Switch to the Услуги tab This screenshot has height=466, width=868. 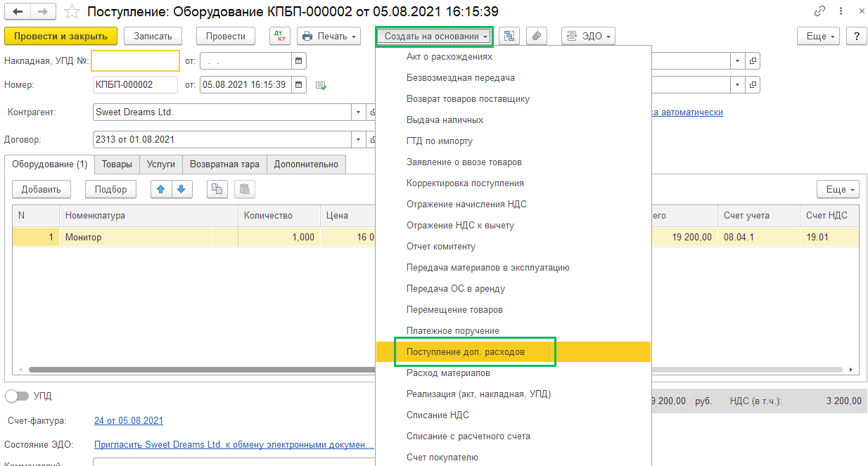[161, 164]
